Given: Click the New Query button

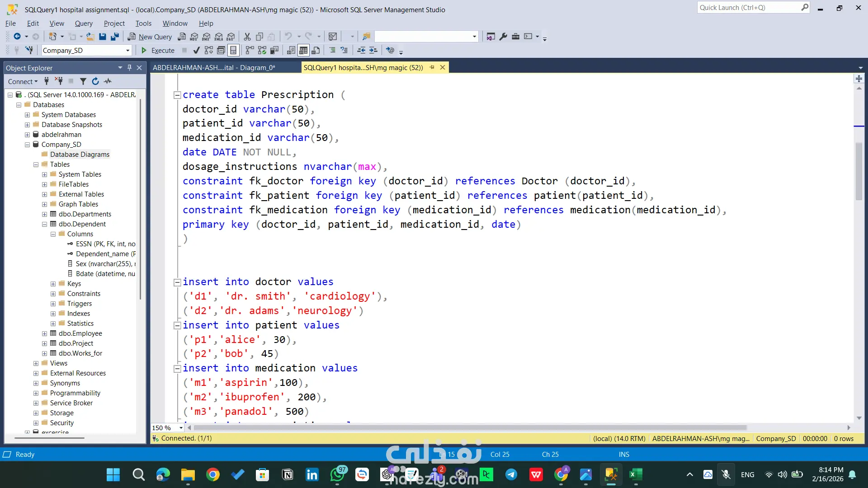Looking at the screenshot, I should [150, 37].
